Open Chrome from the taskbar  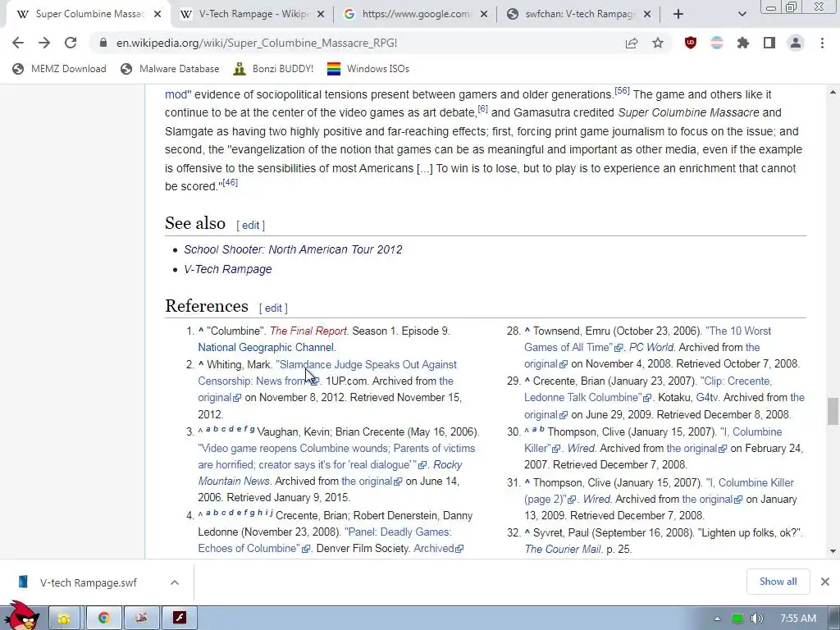[x=103, y=619]
